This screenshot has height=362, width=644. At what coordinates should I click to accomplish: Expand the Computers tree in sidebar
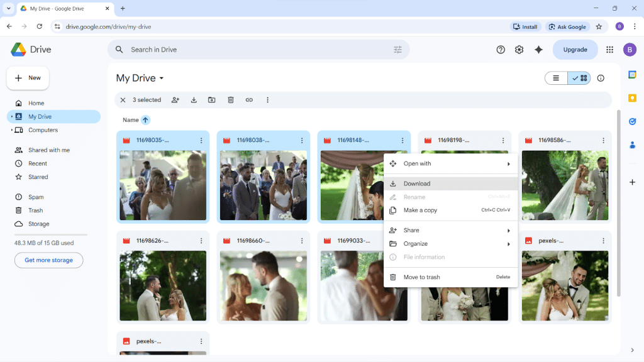11,130
